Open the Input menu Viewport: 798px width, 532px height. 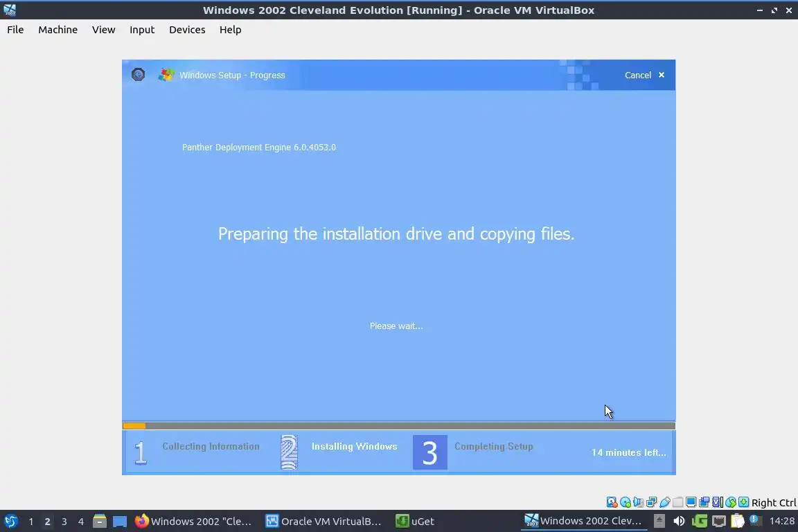tap(142, 30)
